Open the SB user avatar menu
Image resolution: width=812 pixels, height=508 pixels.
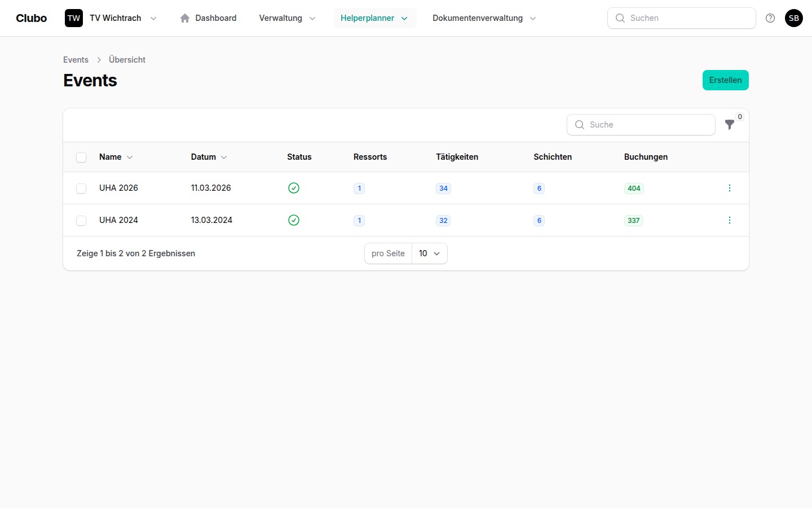coord(793,18)
